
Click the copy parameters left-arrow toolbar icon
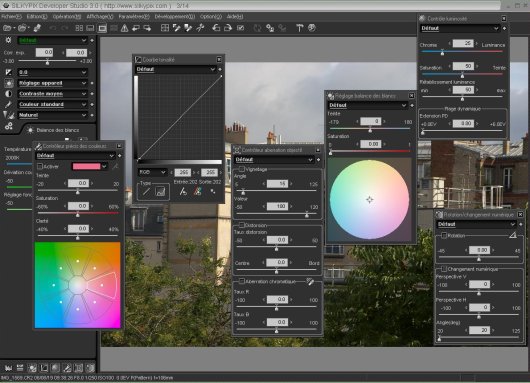tap(136, 28)
